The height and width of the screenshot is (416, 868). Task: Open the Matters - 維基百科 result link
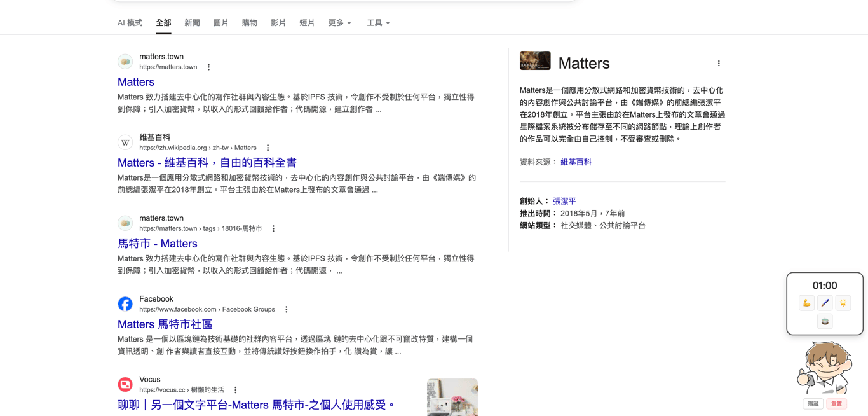[x=207, y=163]
